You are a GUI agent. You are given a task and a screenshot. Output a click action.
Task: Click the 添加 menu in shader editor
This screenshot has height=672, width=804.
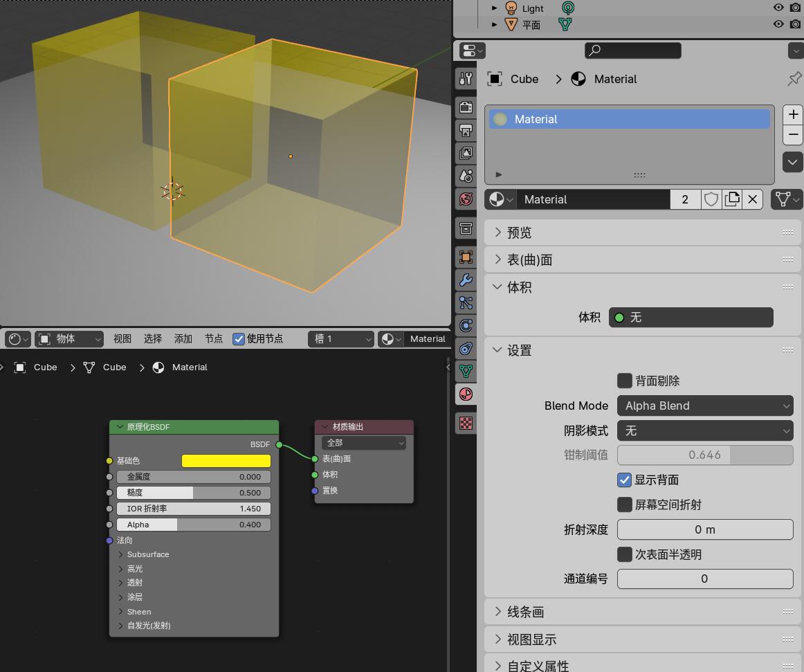[x=183, y=339]
